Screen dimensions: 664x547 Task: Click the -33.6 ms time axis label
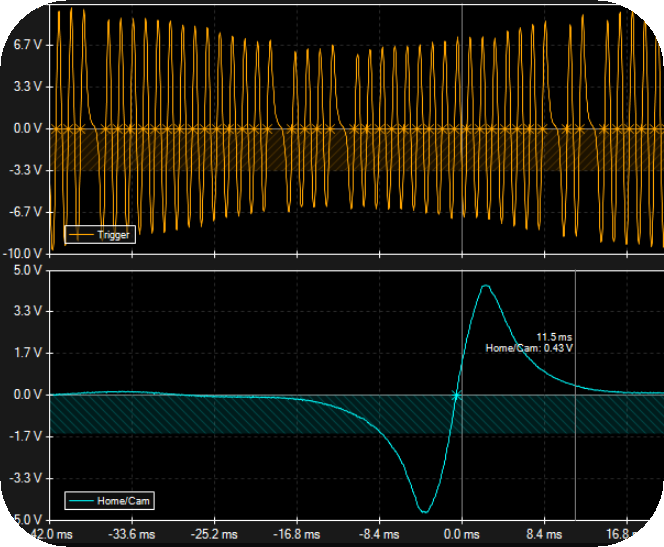tap(131, 534)
